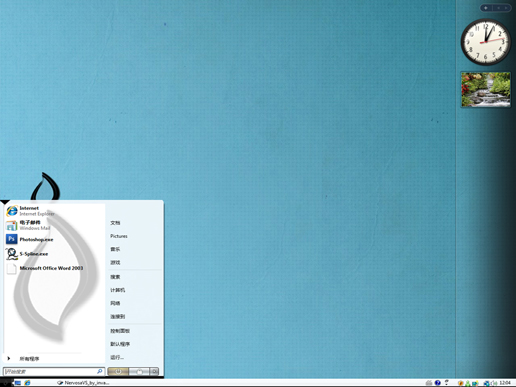Open Documents in the Start menu
Viewport: 516px width, 387px height.
tap(115, 223)
